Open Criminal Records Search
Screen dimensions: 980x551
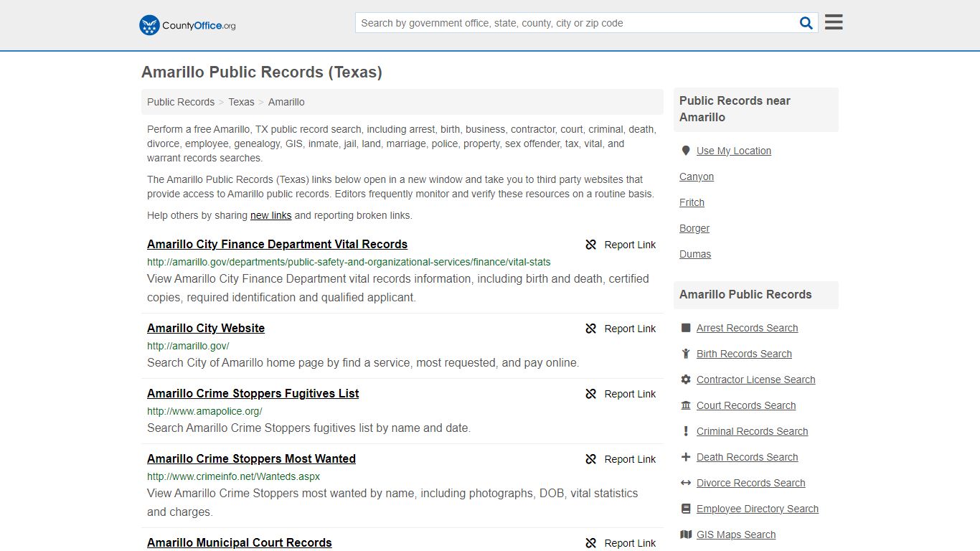click(752, 431)
